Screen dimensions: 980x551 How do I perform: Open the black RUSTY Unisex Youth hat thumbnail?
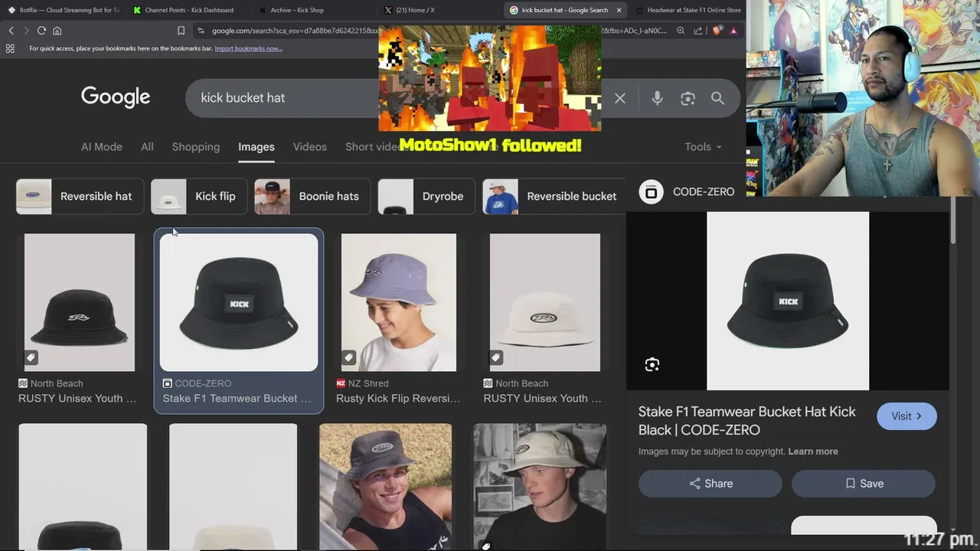(80, 302)
